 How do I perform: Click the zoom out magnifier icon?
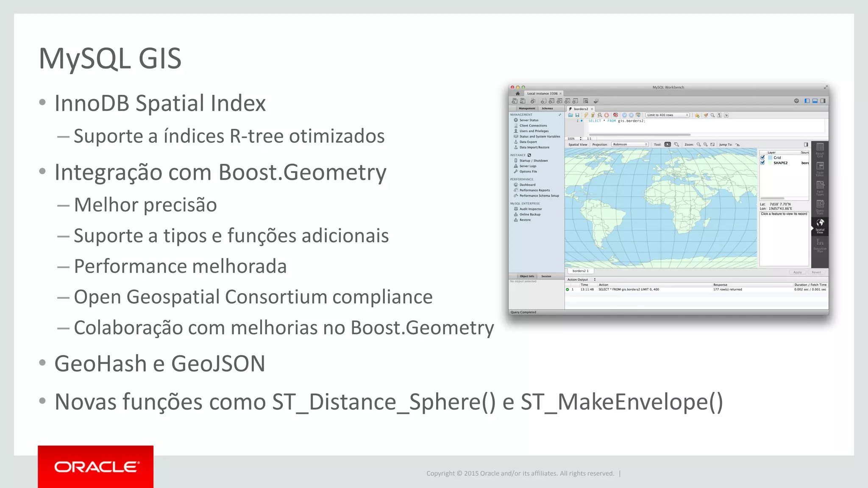click(698, 144)
